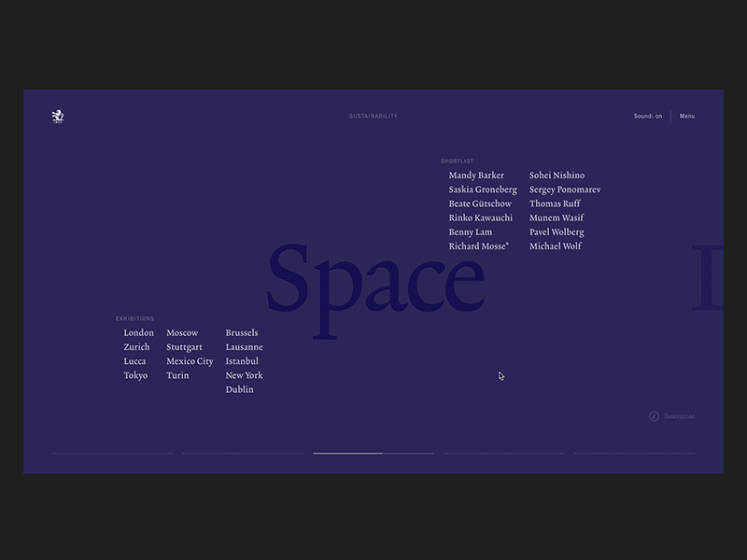Open the Menu
Image resolution: width=747 pixels, height=560 pixels.
[687, 116]
